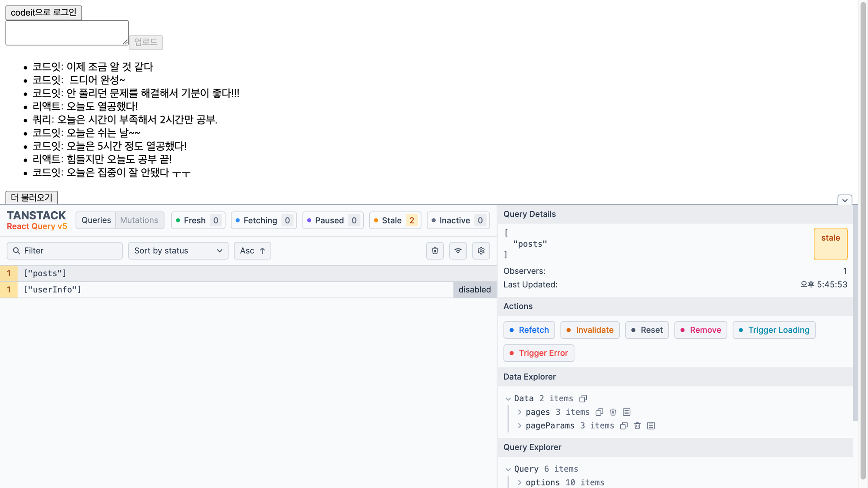This screenshot has width=868, height=488.
Task: Select the ["posts"] query row
Action: click(248, 273)
